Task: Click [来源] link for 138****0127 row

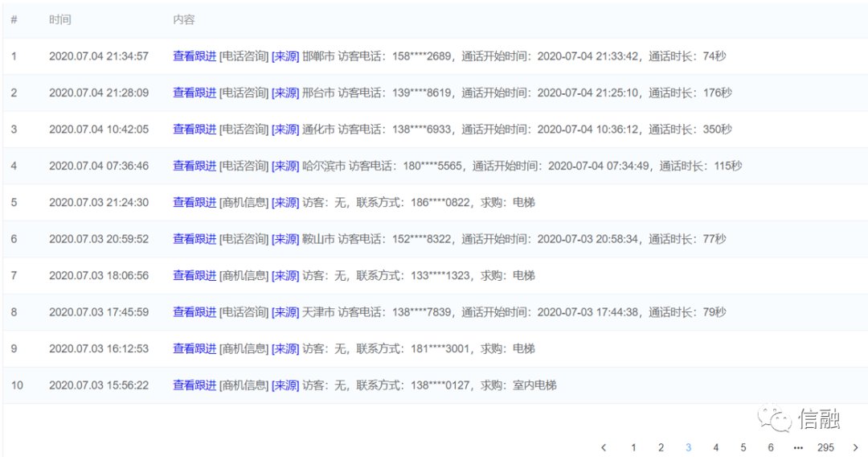Action: [x=285, y=385]
